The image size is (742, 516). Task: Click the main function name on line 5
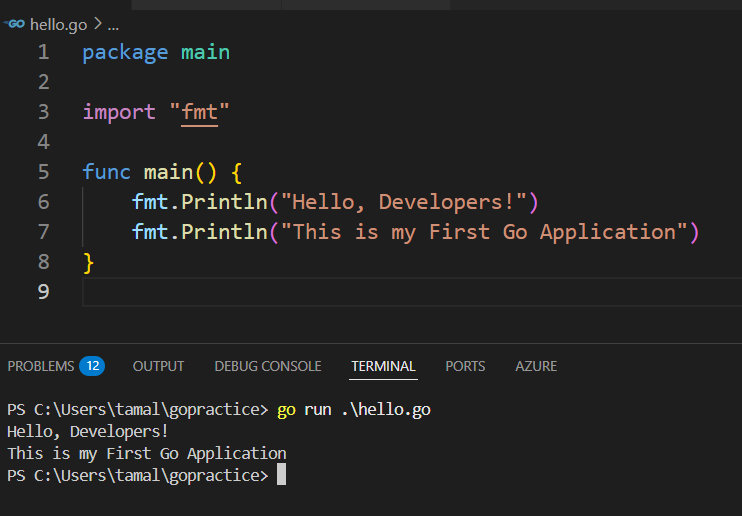click(168, 172)
